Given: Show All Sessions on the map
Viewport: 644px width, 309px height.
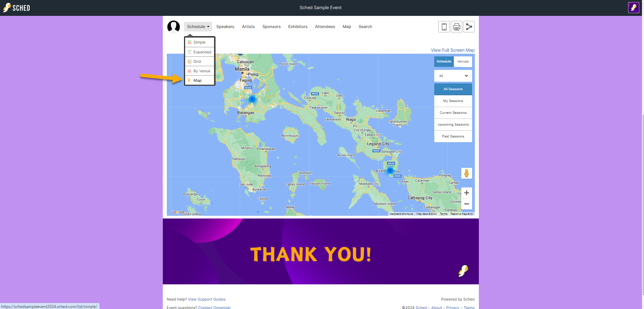Looking at the screenshot, I should tap(453, 89).
